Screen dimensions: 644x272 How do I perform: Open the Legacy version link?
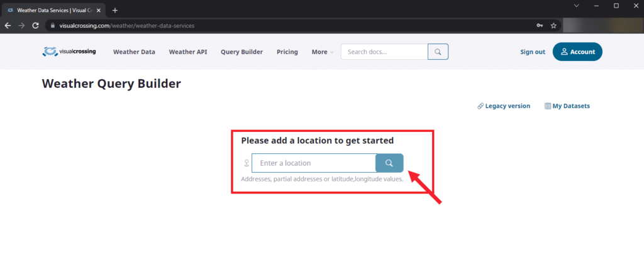point(504,106)
